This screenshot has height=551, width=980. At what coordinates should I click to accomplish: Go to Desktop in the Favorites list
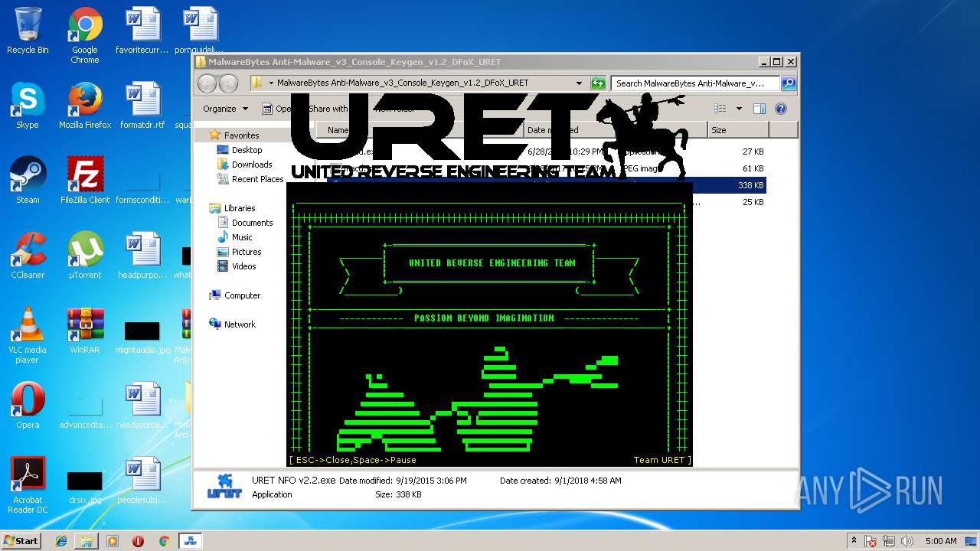point(247,150)
